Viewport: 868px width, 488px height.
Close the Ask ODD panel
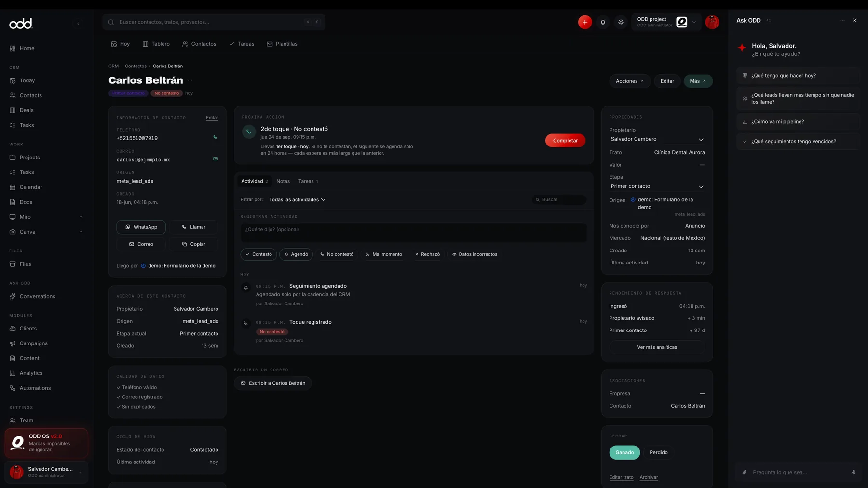[x=854, y=20]
